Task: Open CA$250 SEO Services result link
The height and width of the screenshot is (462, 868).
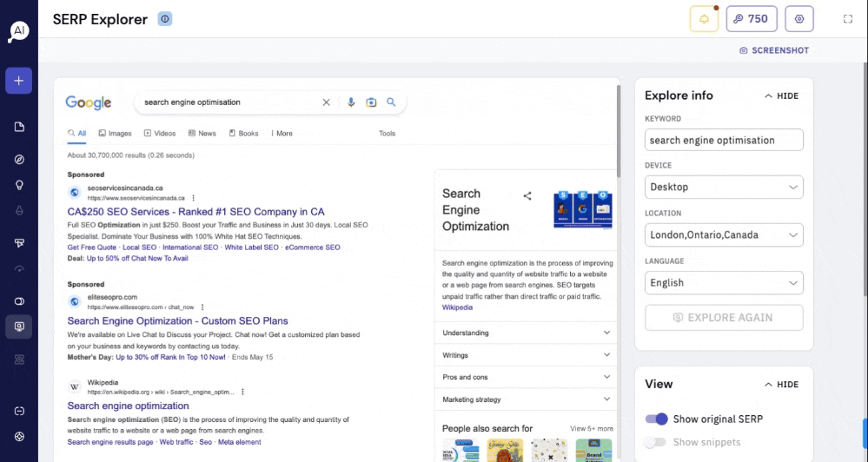Action: (196, 212)
